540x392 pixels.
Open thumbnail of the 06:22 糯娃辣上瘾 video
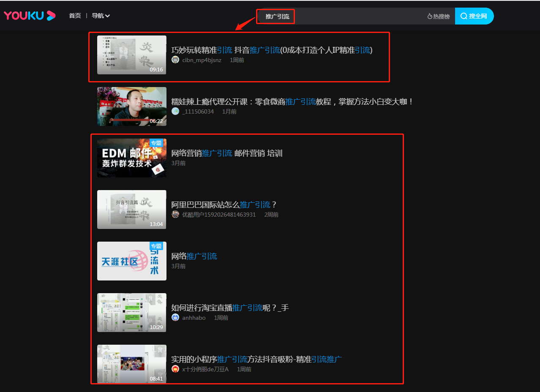tap(132, 106)
